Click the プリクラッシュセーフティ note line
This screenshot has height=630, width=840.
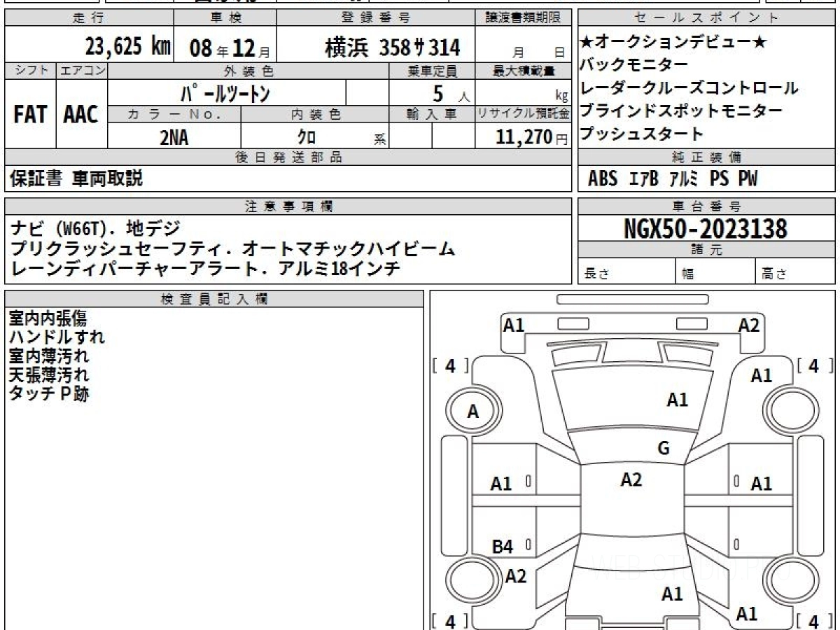point(234,248)
